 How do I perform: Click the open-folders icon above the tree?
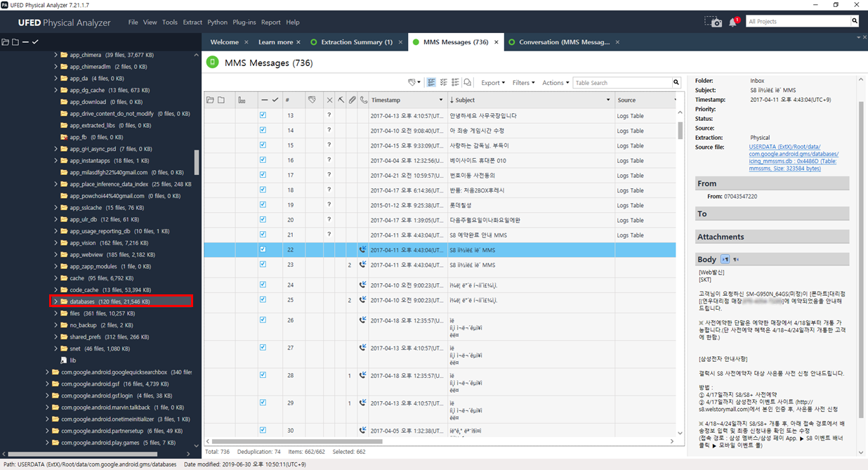click(x=5, y=42)
